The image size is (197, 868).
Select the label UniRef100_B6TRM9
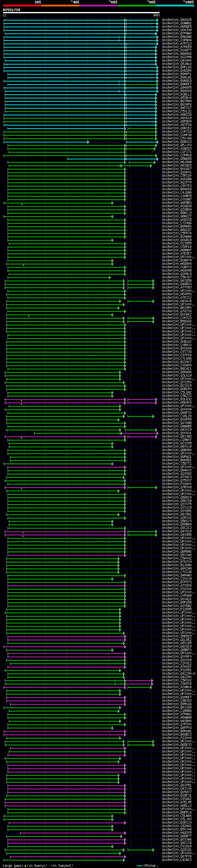point(177,101)
